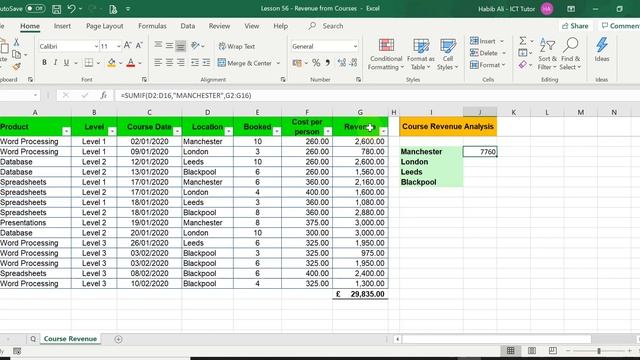Open the Borders button
Screen dimensions: 640x360
(x=88, y=63)
